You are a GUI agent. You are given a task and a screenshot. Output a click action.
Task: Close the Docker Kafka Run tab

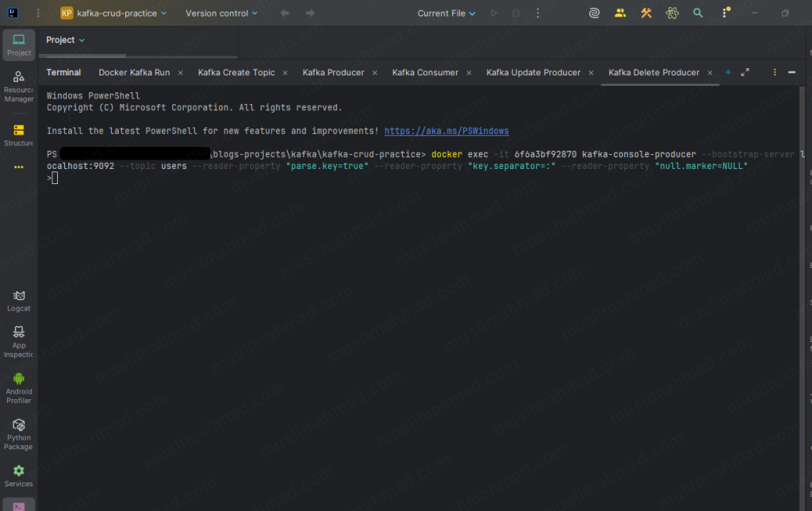pyautogui.click(x=180, y=73)
